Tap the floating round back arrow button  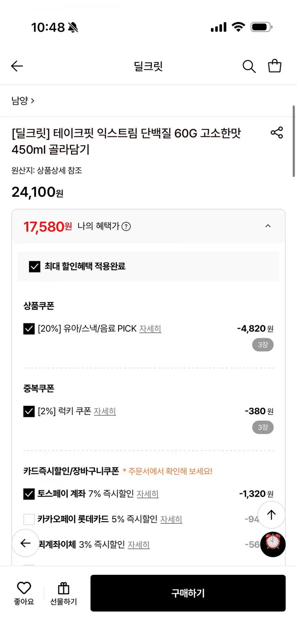point(25,543)
